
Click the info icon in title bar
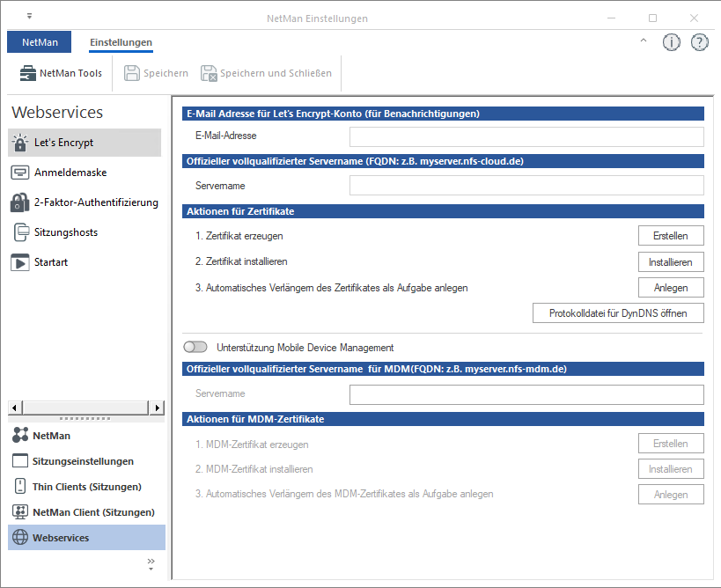[671, 41]
